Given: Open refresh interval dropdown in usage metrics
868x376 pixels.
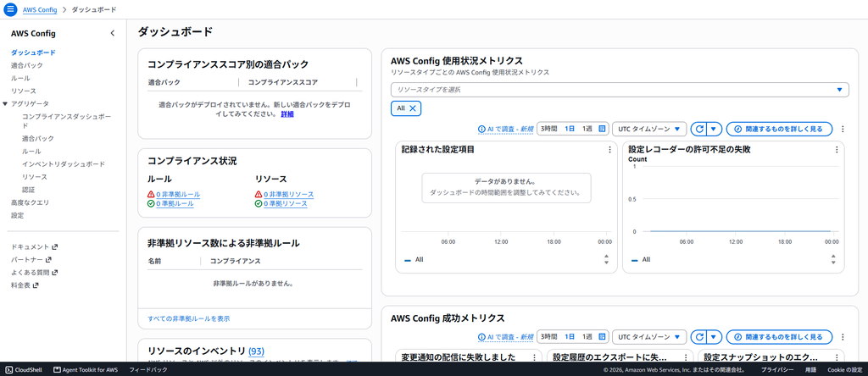Looking at the screenshot, I should click(714, 129).
